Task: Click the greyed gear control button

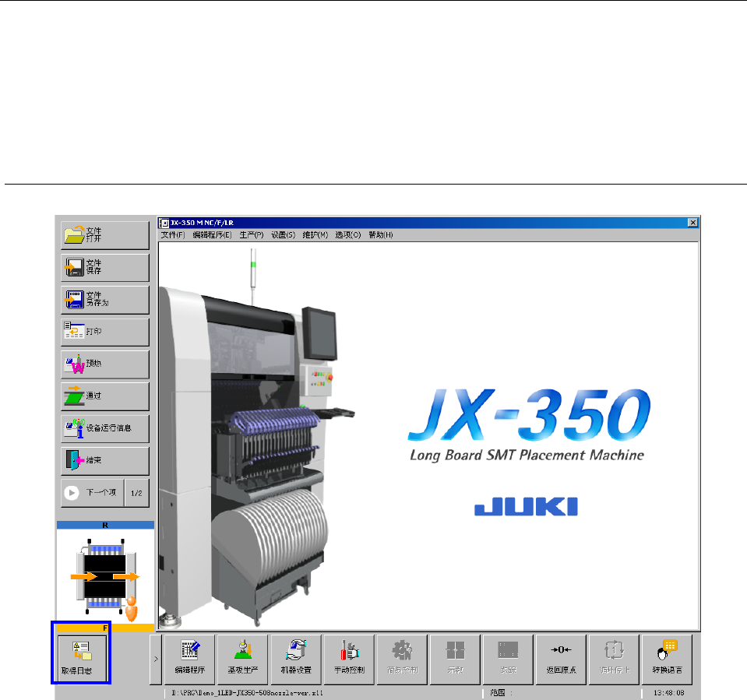Action: pyautogui.click(x=403, y=659)
